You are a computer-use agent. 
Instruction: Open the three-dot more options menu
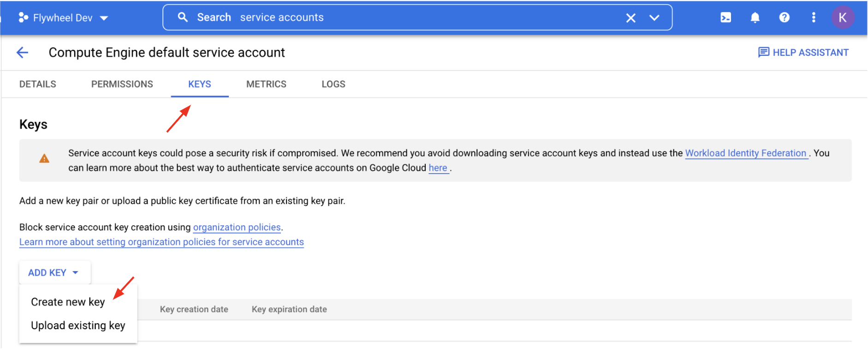point(814,18)
